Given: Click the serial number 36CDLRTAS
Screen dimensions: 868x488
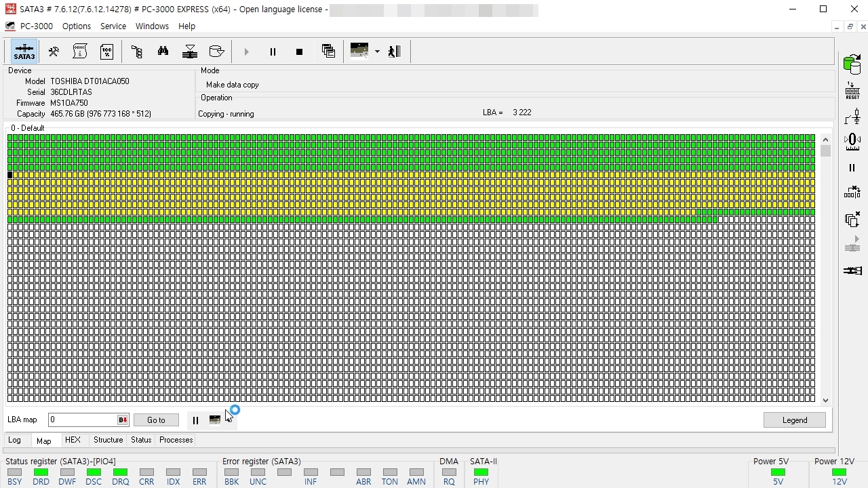Looking at the screenshot, I should 71,92.
